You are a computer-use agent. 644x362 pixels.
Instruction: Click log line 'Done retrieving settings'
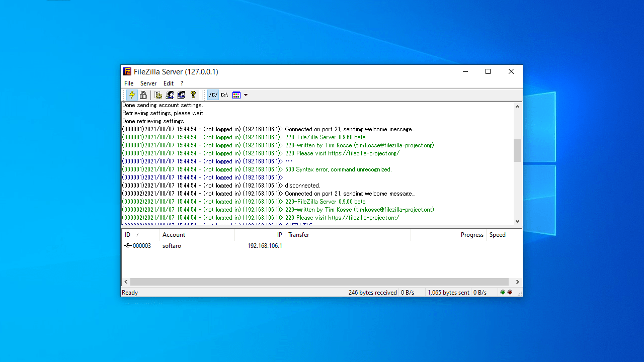coord(153,121)
